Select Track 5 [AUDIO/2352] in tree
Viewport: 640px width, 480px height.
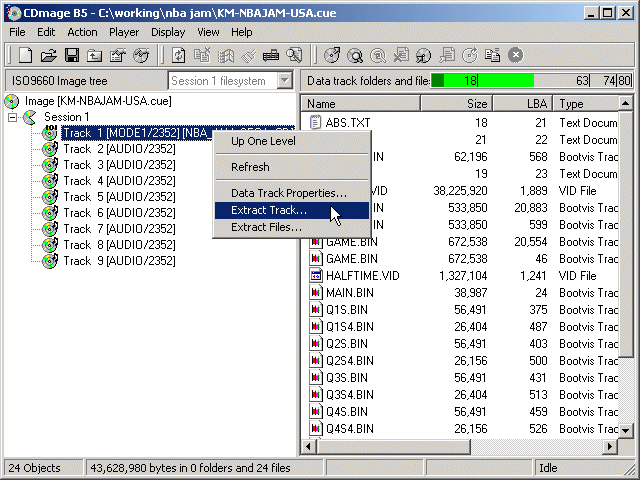click(119, 197)
